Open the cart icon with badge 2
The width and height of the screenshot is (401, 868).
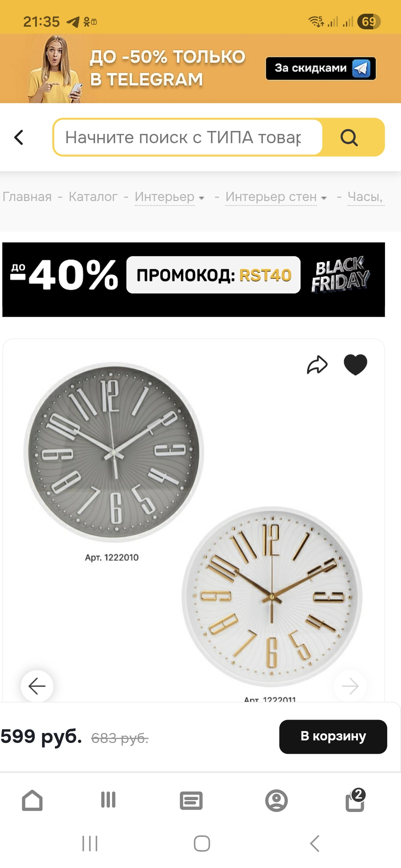click(356, 800)
